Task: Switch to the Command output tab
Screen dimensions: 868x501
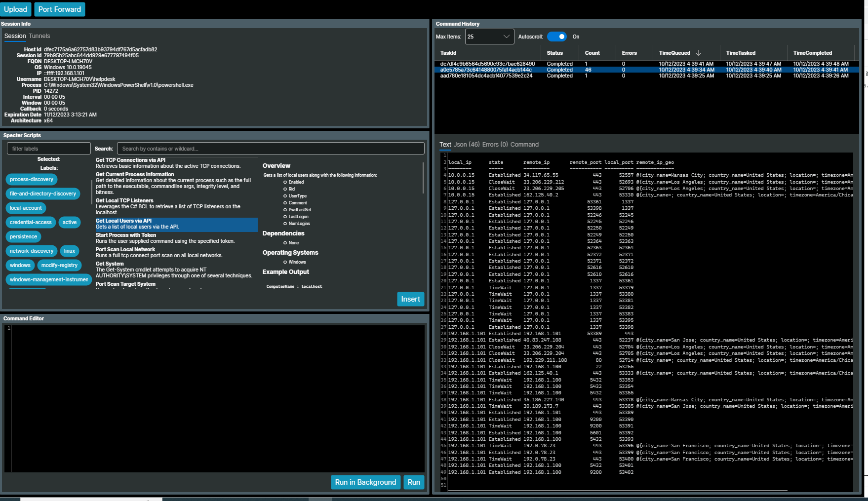Action: click(x=524, y=145)
